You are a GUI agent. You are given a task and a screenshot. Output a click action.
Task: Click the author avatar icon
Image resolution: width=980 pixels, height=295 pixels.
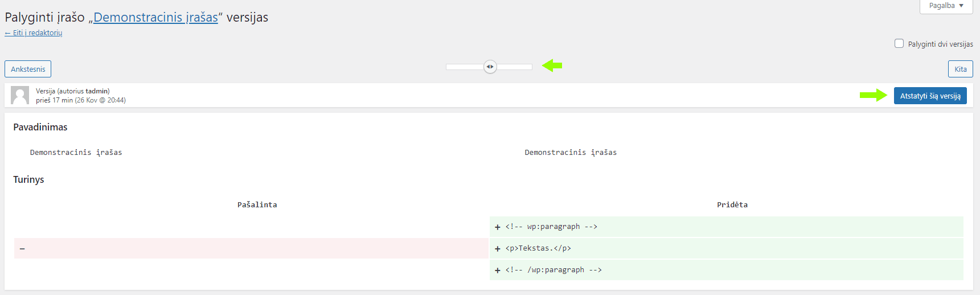pyautogui.click(x=20, y=95)
